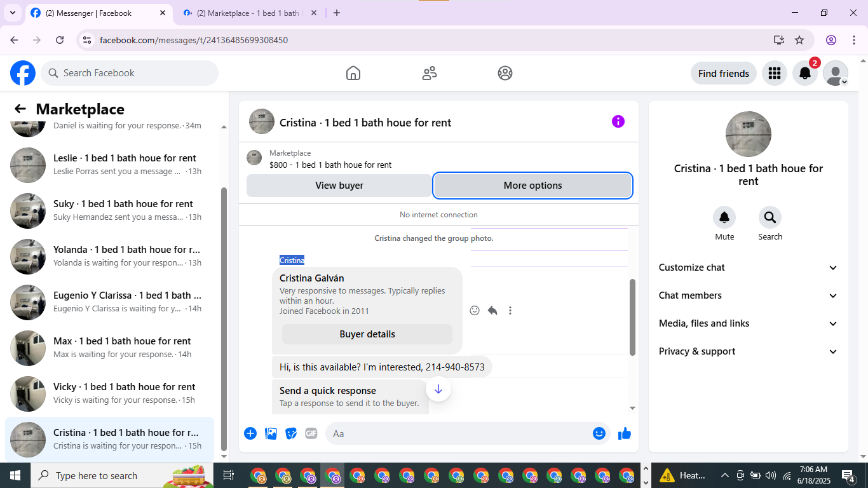Open the Facebook logo home link

[23, 73]
